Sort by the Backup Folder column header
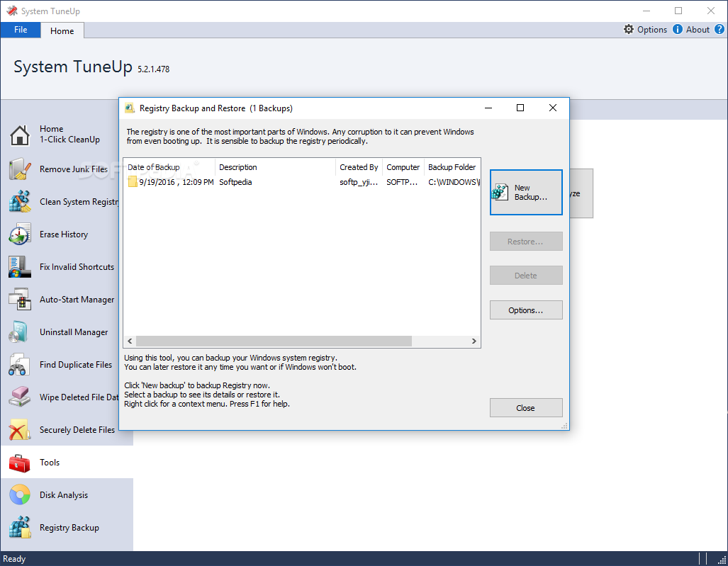Screen dimensions: 728x566 point(452,167)
